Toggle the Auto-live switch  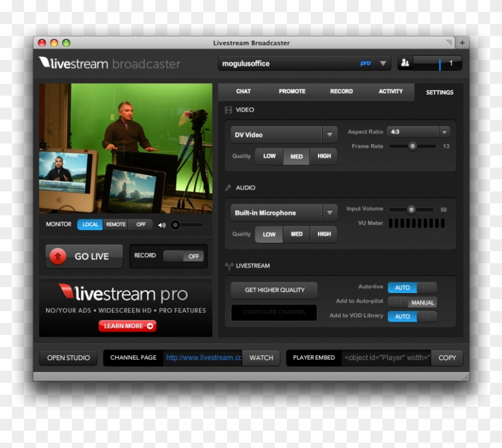point(412,288)
